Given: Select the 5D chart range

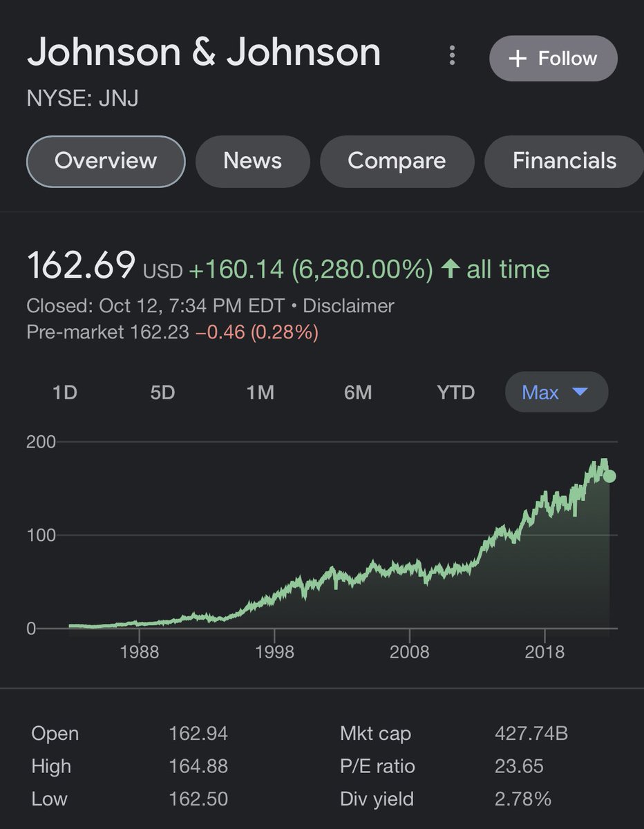Looking at the screenshot, I should point(162,393).
